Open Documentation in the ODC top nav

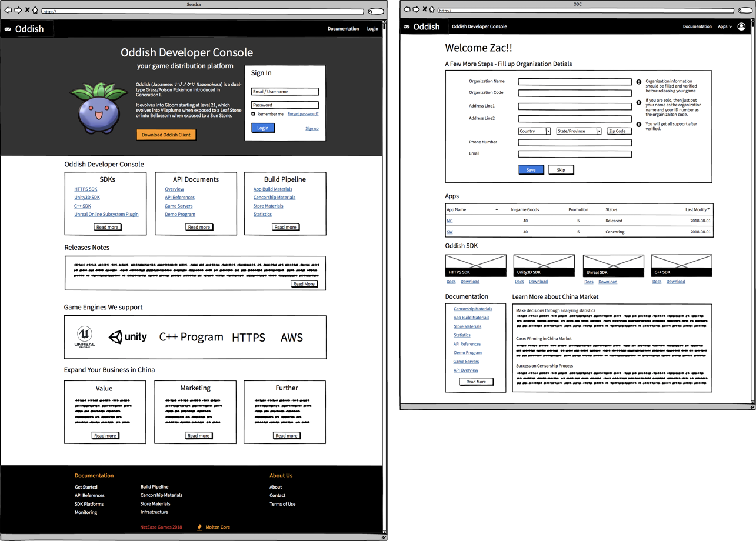697,26
